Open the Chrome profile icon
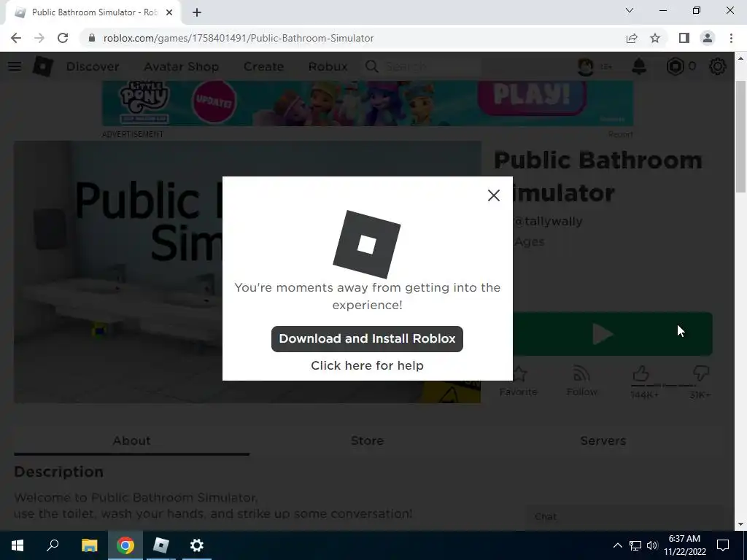 [708, 38]
